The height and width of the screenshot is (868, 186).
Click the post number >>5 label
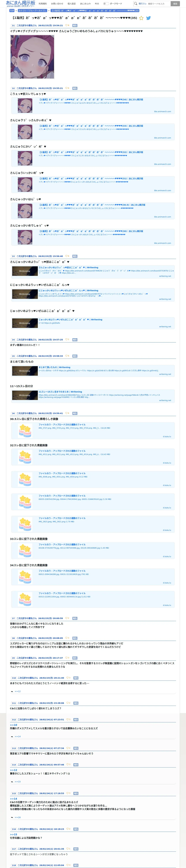13,356
